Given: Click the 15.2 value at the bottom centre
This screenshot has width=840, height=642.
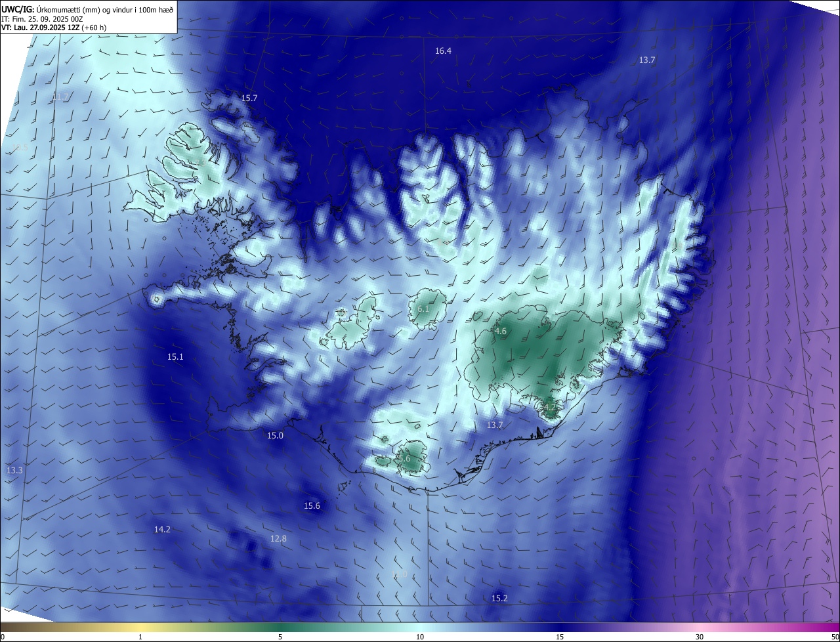Looking at the screenshot, I should coord(499,598).
